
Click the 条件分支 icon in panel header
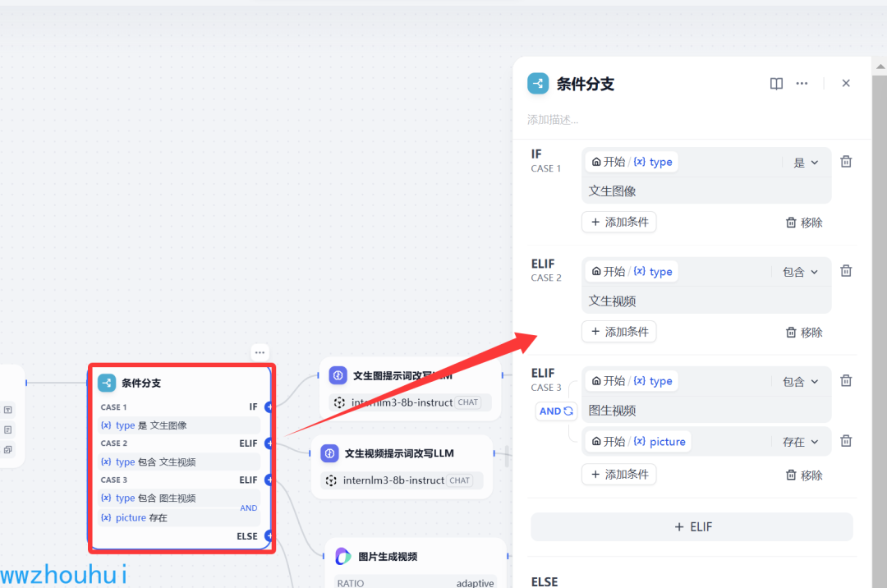coord(538,84)
